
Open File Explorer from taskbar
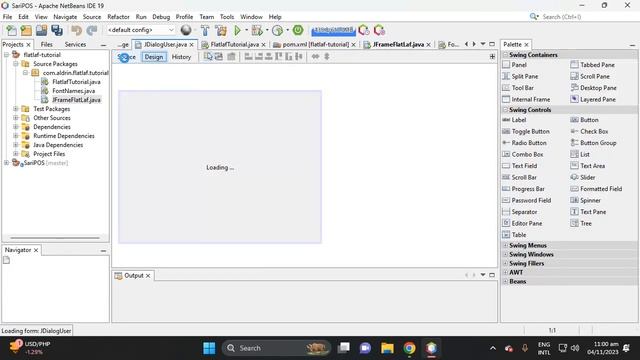pyautogui.click(x=387, y=348)
